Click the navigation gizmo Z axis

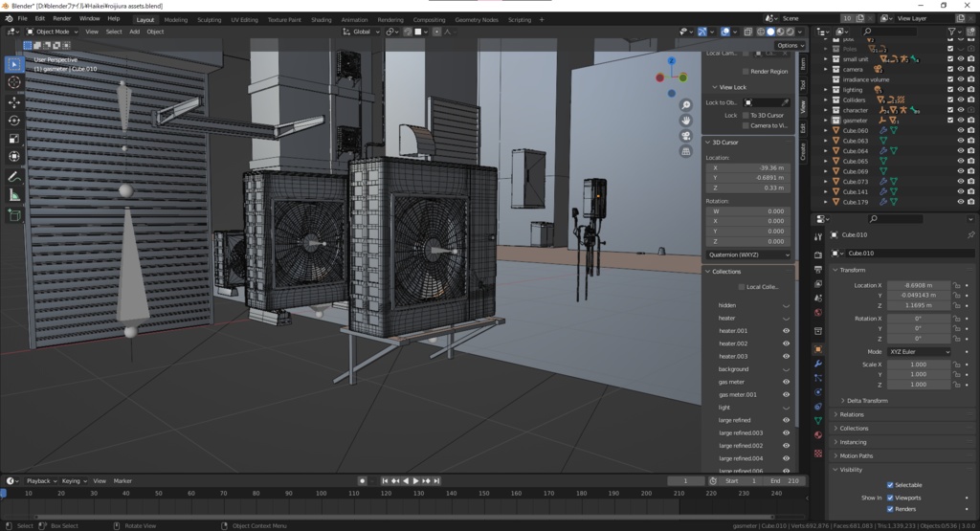tap(671, 60)
